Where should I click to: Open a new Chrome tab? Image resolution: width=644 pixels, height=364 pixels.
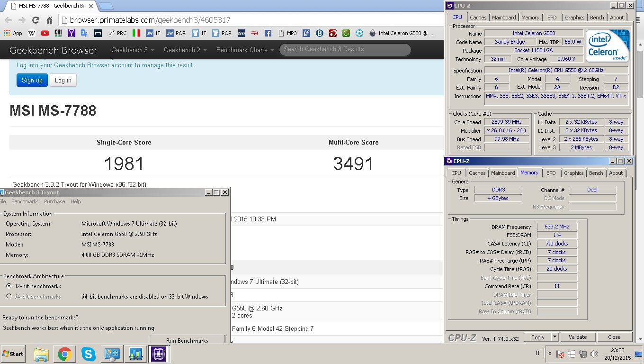106,6
